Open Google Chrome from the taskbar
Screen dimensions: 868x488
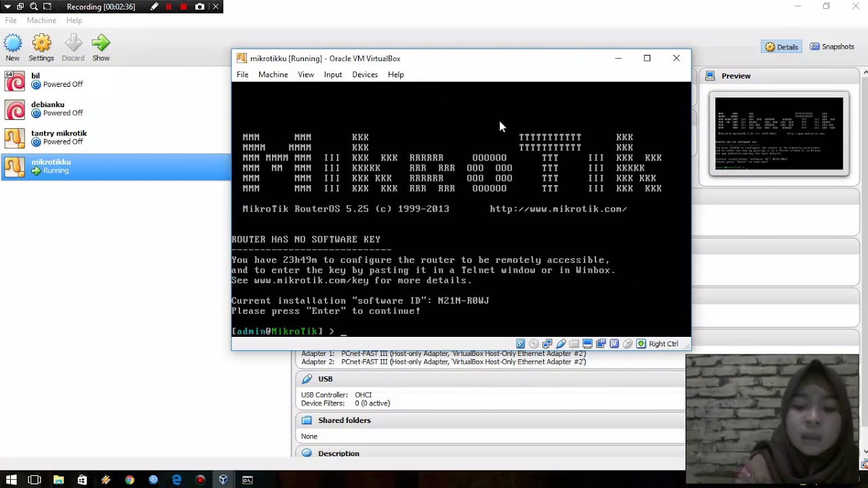[130, 480]
